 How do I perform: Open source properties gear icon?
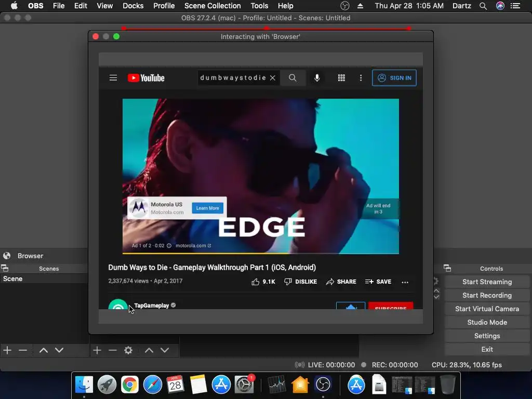click(x=128, y=350)
